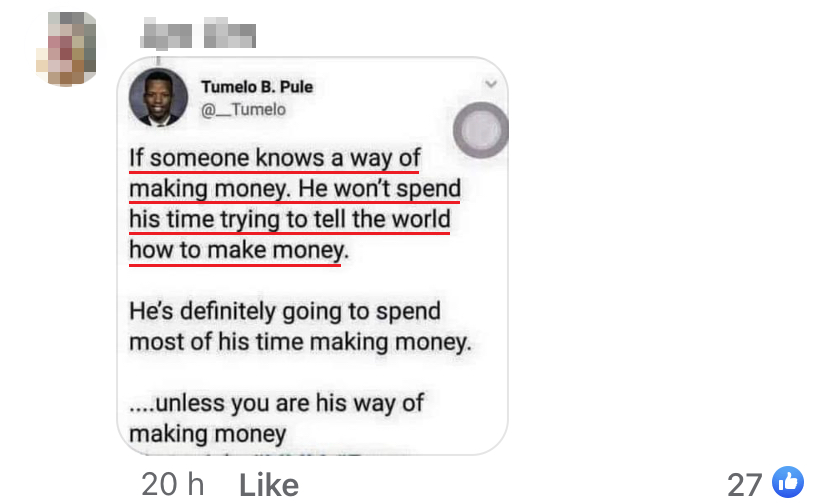Click the "20 h" comment timestamp

172,485
